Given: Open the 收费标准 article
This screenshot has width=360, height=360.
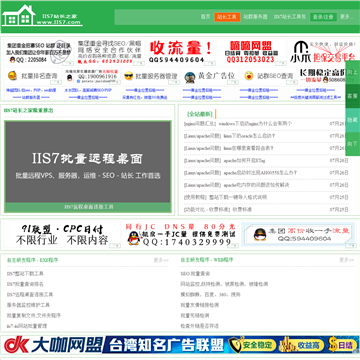Looking at the screenshot, I should [x=242, y=210].
